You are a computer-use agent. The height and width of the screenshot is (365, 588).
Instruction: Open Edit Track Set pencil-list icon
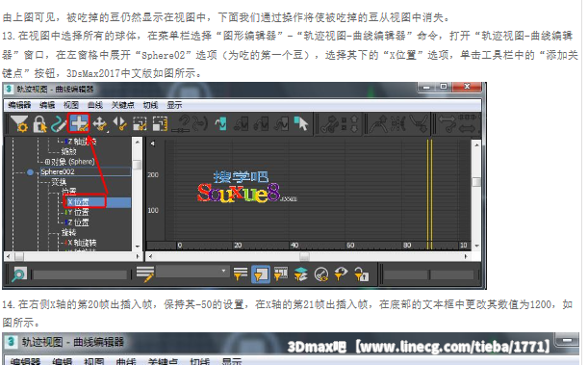tap(145, 274)
